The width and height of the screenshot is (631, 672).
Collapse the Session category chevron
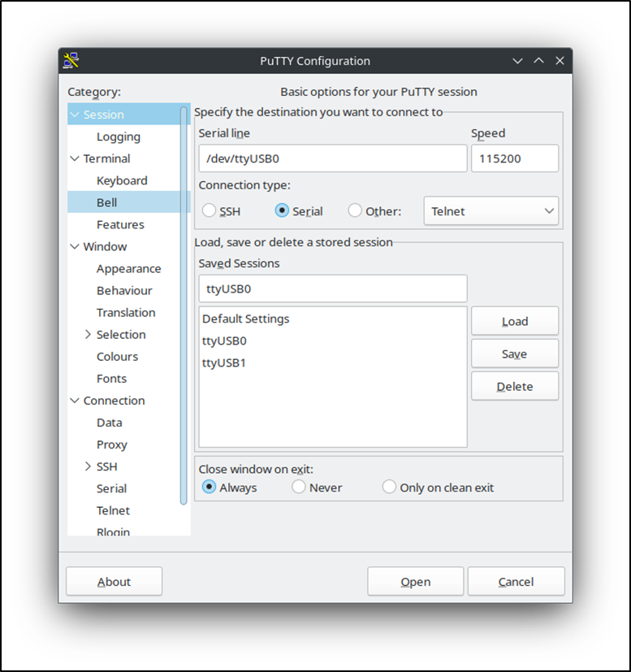pos(75,115)
